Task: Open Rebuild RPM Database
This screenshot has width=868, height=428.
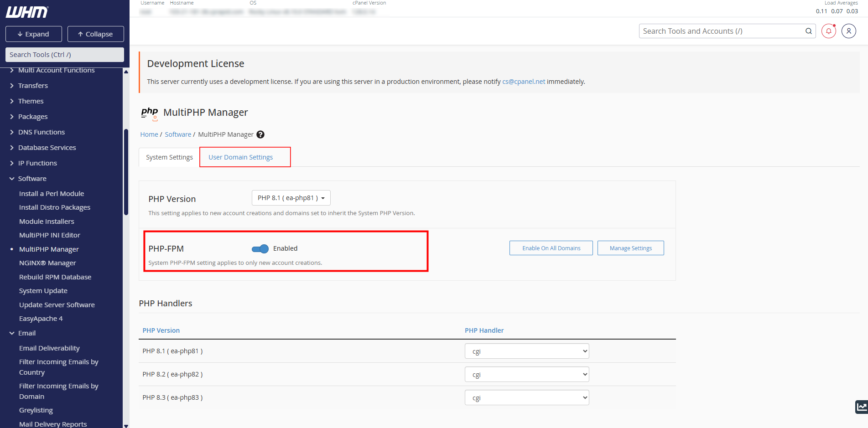Action: [x=55, y=277]
